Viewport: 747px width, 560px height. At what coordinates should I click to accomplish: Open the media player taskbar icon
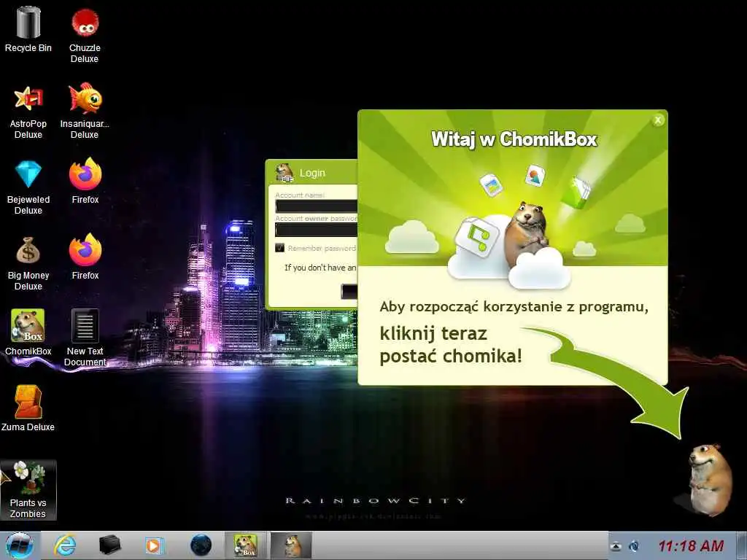(x=155, y=545)
